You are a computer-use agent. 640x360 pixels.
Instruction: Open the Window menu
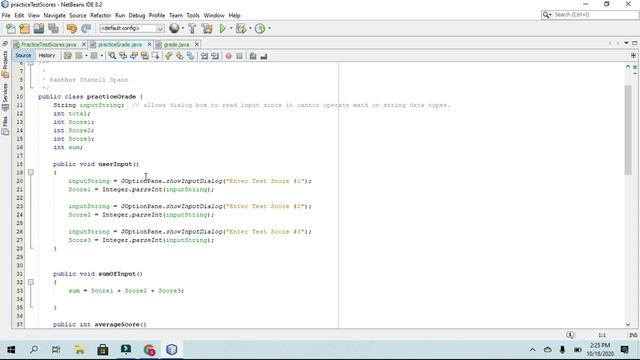click(214, 16)
